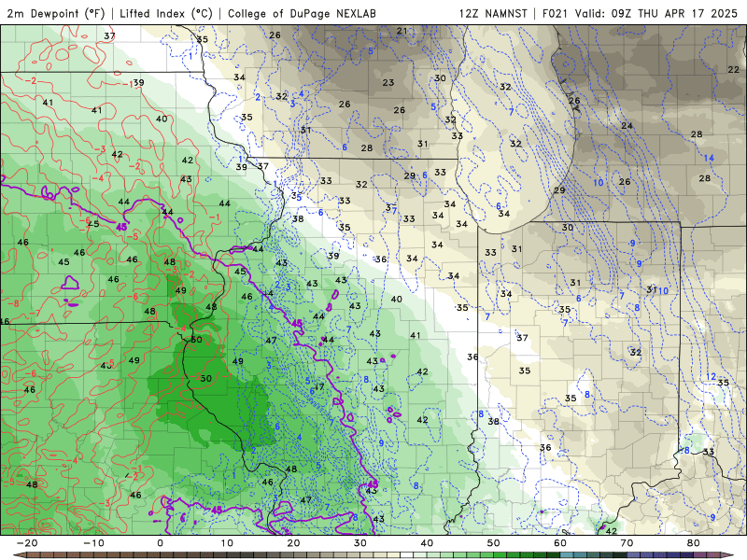Click the "12Z NAMNST" model run label
The height and width of the screenshot is (560, 747).
tap(493, 13)
